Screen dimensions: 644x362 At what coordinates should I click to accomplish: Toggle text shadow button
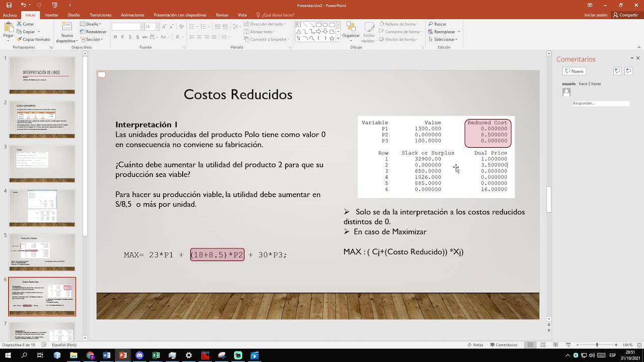[137, 37]
